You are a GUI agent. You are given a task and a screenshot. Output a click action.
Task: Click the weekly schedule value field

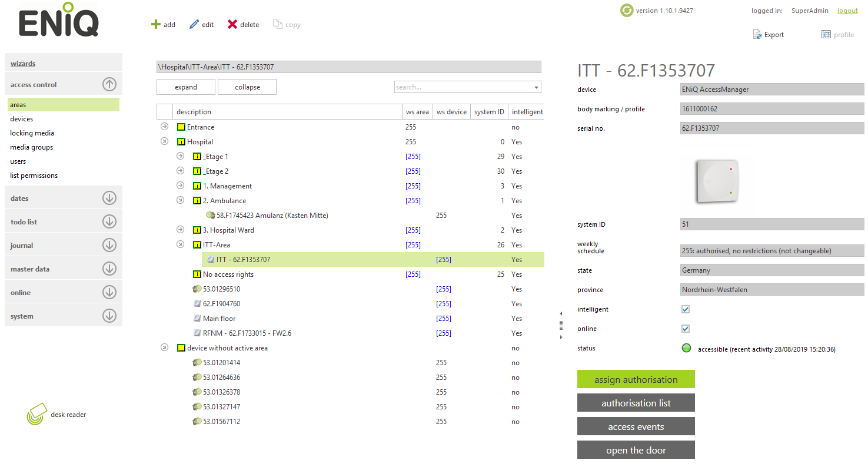coord(771,250)
